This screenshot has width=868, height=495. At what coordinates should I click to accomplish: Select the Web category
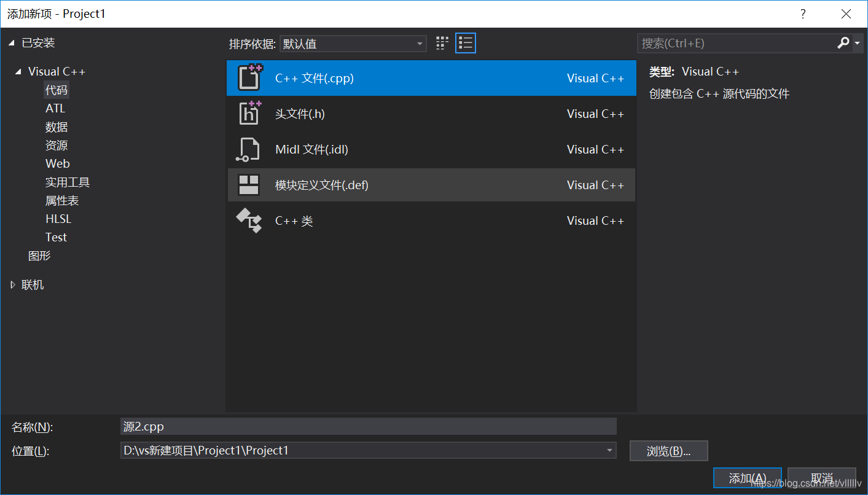click(x=58, y=163)
